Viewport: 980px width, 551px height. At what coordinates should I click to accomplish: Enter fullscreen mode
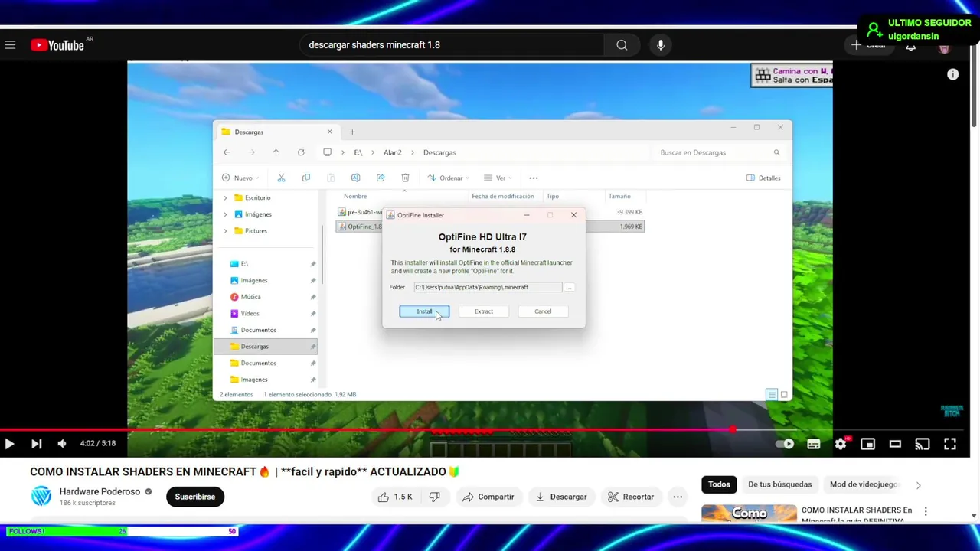(950, 444)
